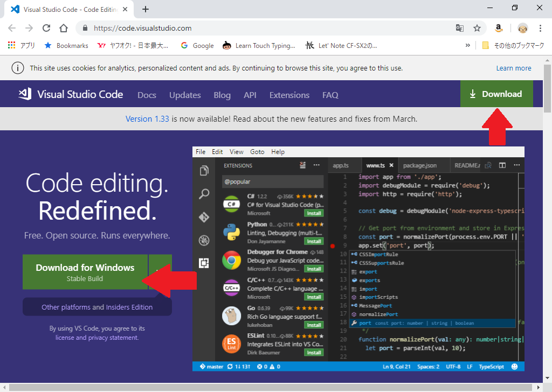Click the search magnifier icon in sidebar
The height and width of the screenshot is (392, 552).
204,194
